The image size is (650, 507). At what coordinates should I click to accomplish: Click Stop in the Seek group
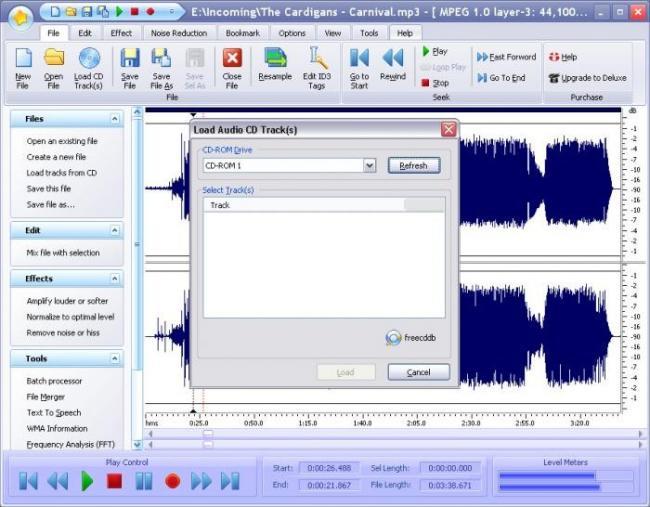point(435,83)
